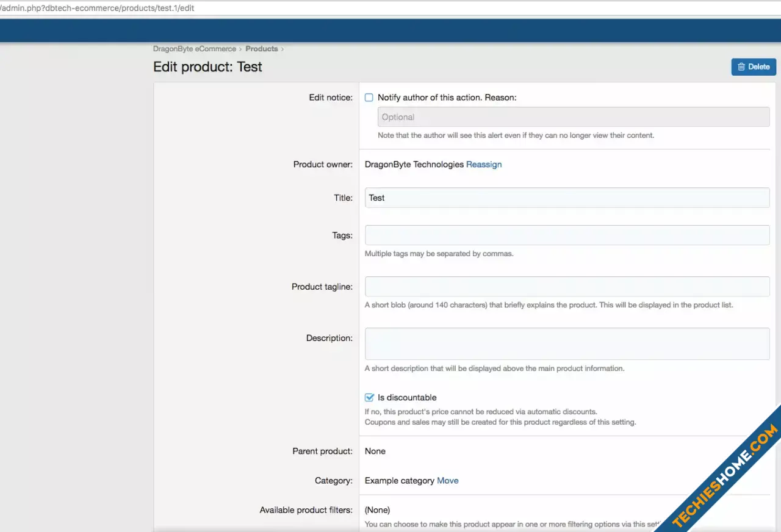Viewport: 781px width, 532px height.
Task: Click the Reassign product owner link
Action: point(484,165)
